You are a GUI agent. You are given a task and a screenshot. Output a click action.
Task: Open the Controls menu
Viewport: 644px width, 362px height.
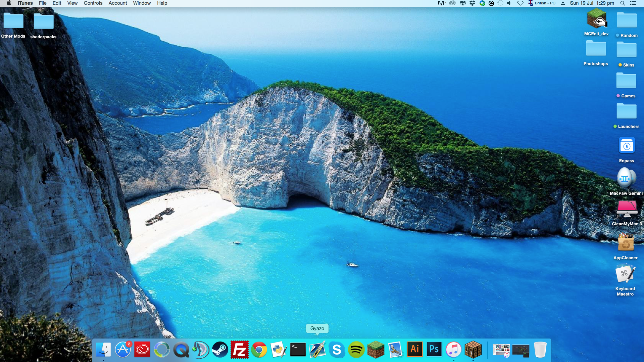pyautogui.click(x=93, y=3)
